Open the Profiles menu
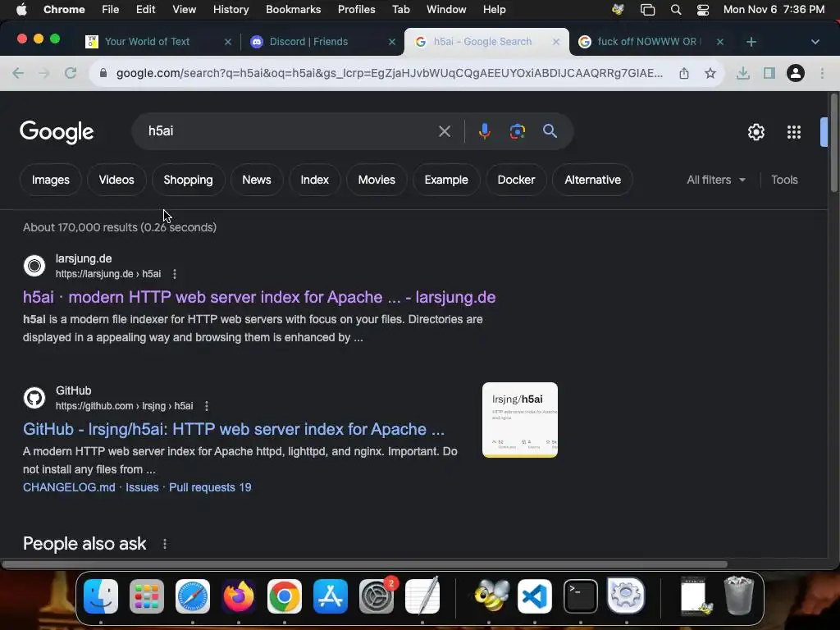 356,10
